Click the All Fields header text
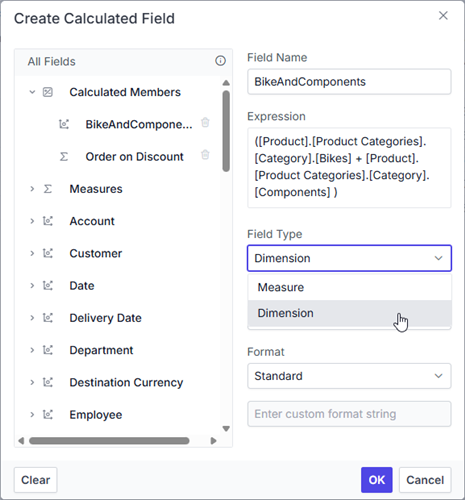The height and width of the screenshot is (500, 465). pos(52,62)
